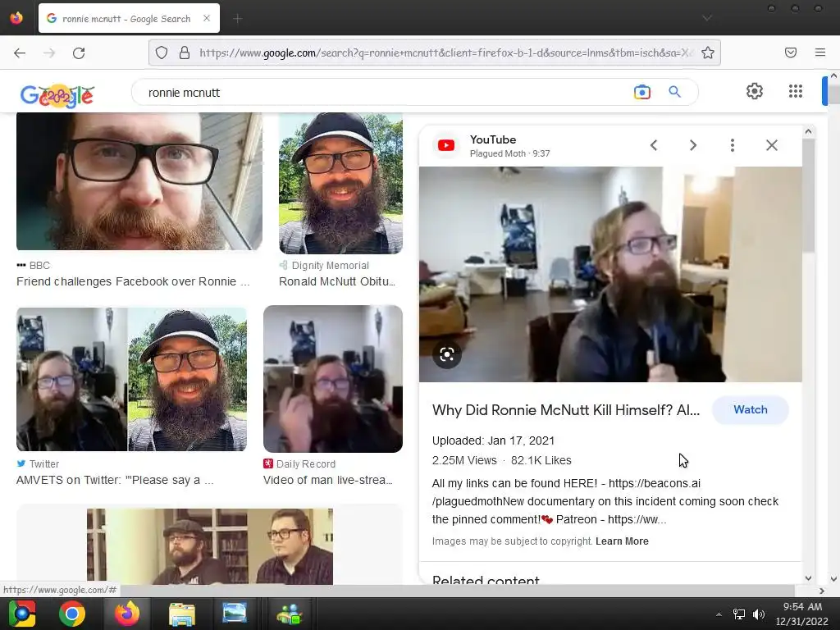Open the two-person users taskbar icon
Screen dimensions: 840x630
click(x=290, y=614)
